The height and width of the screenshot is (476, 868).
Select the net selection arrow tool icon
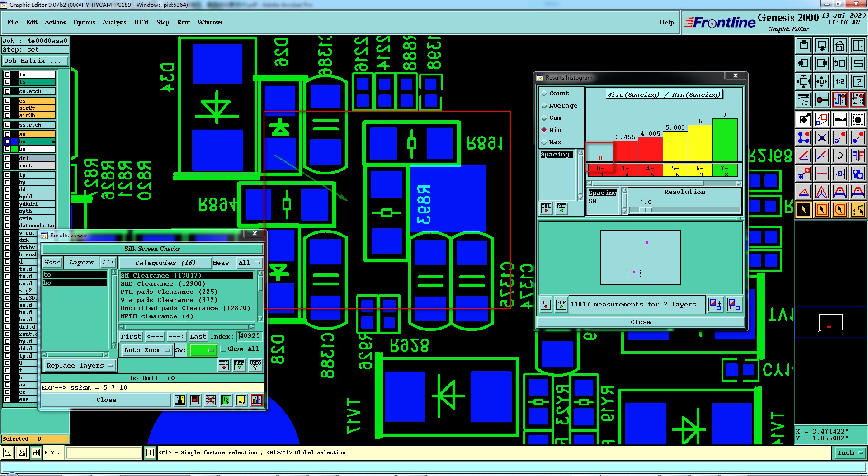coord(858,210)
